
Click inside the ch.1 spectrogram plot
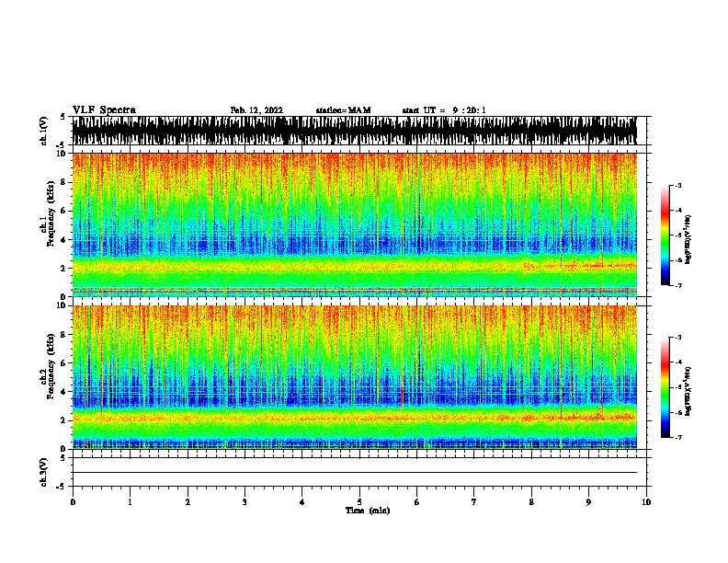(x=355, y=224)
